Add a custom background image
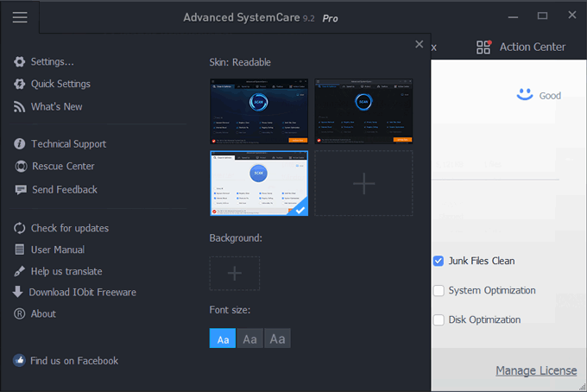587x392 pixels. point(234,274)
